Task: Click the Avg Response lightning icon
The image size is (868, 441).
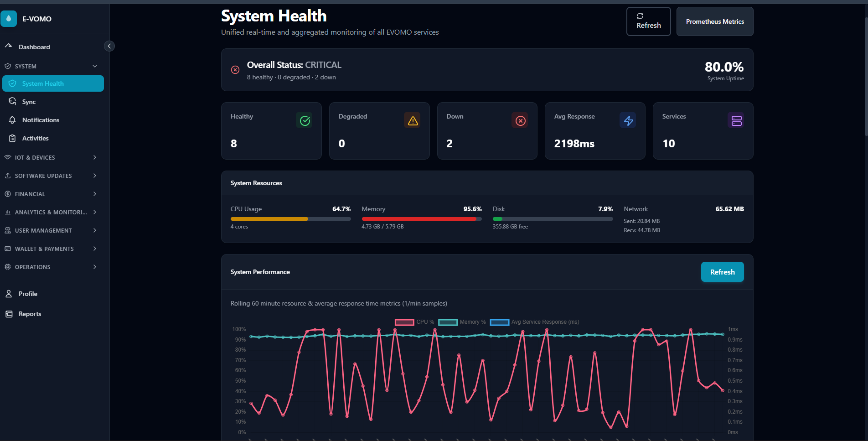Action: (x=628, y=120)
